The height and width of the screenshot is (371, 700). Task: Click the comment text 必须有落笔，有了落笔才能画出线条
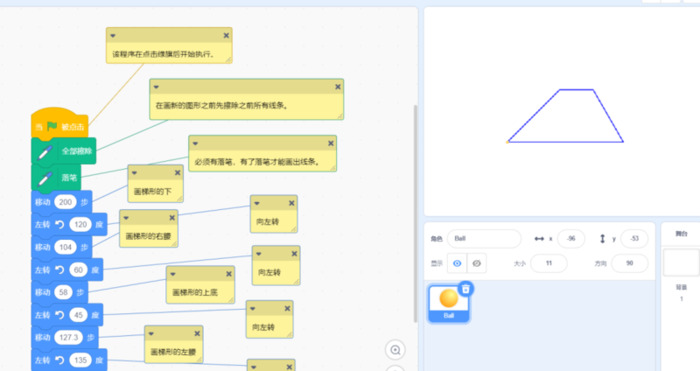coord(257,162)
